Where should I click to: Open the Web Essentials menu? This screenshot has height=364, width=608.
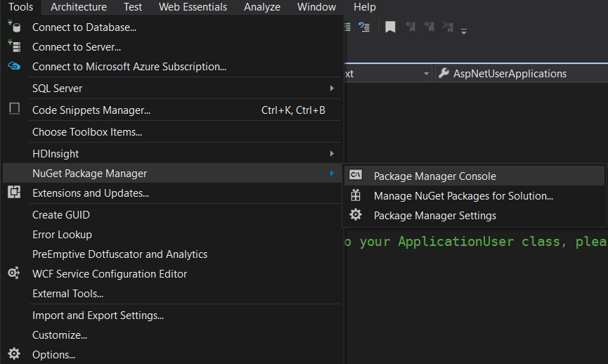click(x=193, y=7)
